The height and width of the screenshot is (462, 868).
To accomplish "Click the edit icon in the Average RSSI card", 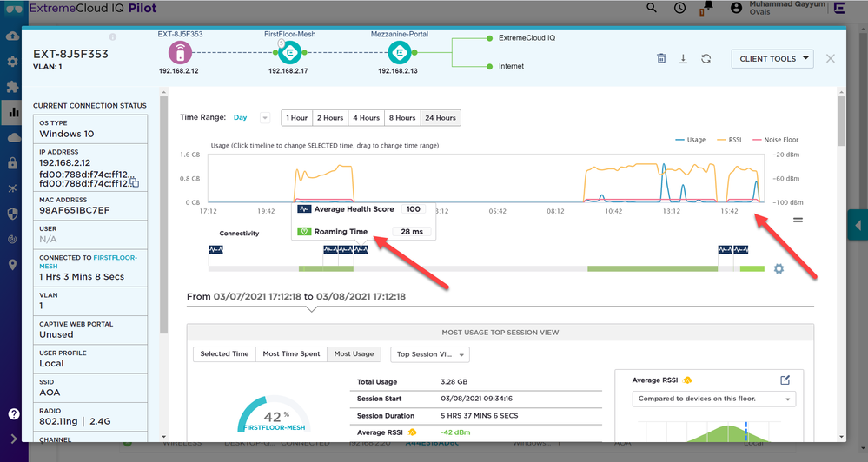I will coord(785,380).
